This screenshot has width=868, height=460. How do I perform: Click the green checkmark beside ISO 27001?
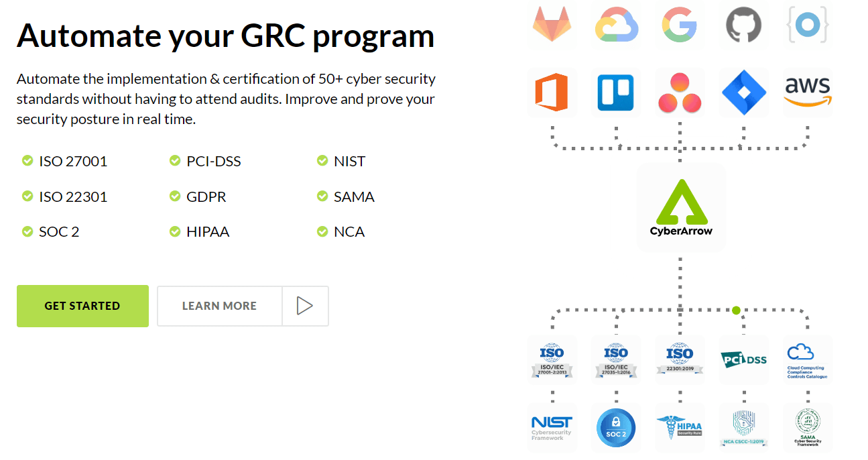click(27, 161)
